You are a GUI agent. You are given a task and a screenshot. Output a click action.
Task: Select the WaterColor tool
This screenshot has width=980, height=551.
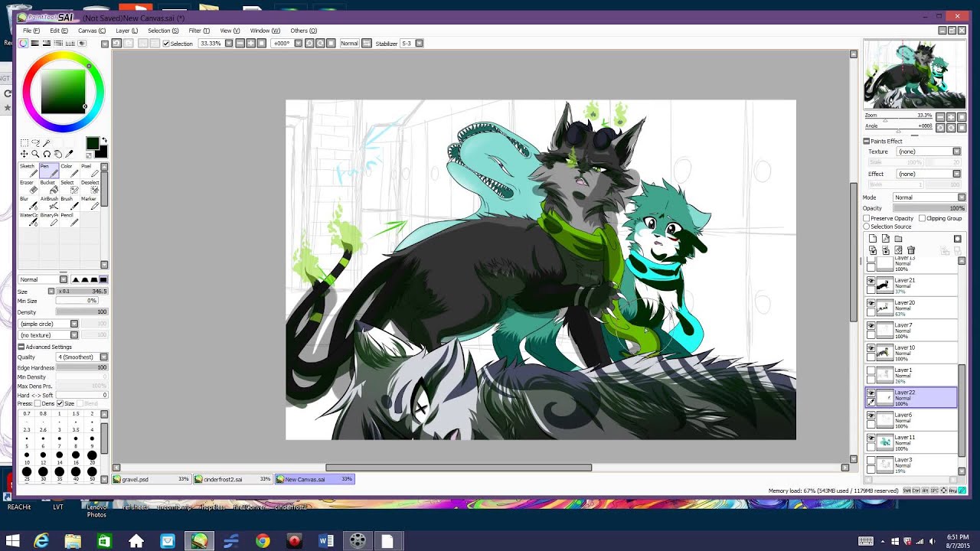tap(28, 220)
